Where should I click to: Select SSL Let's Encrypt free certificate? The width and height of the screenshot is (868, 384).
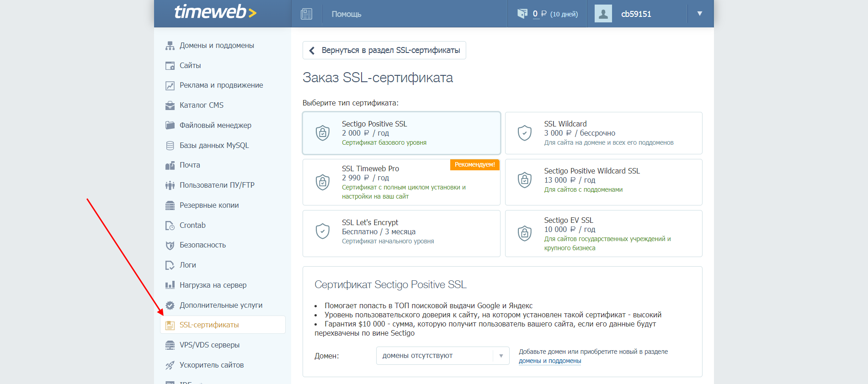click(401, 233)
